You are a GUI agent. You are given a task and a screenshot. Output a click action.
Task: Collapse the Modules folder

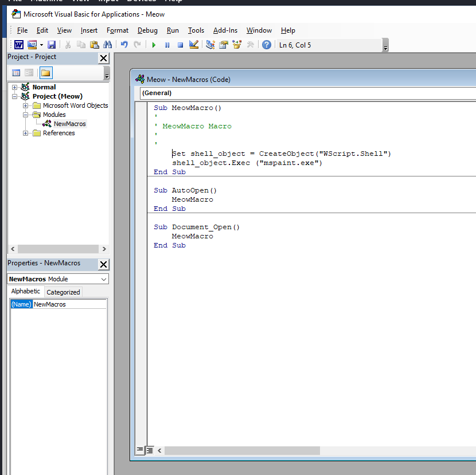click(25, 115)
